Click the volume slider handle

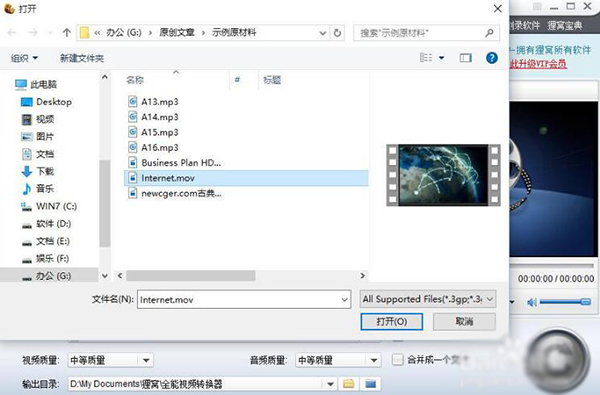(586, 302)
